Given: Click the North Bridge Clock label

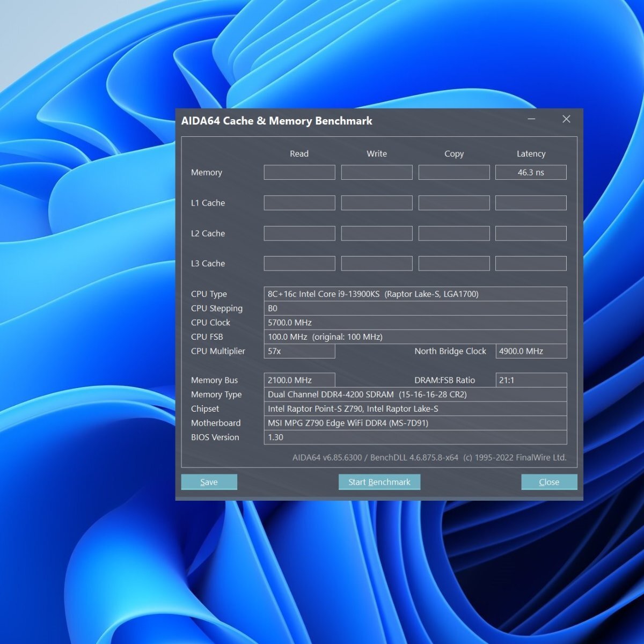Looking at the screenshot, I should (x=450, y=351).
